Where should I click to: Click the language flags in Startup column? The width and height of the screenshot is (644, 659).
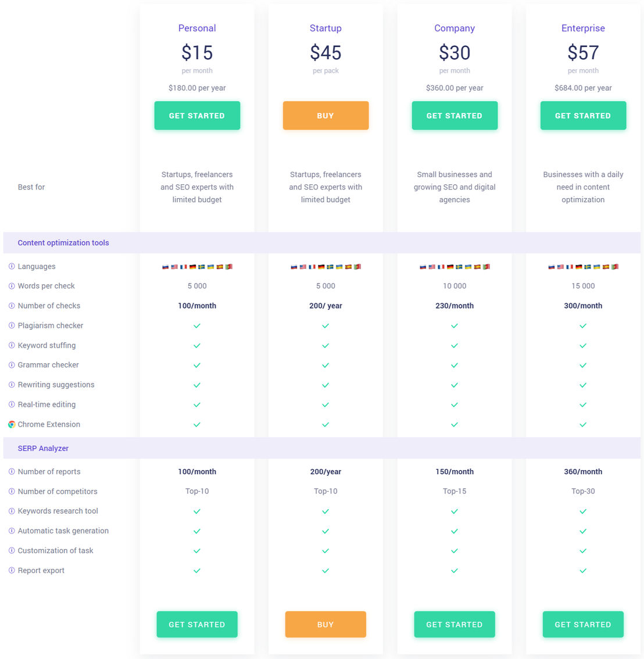pos(326,267)
